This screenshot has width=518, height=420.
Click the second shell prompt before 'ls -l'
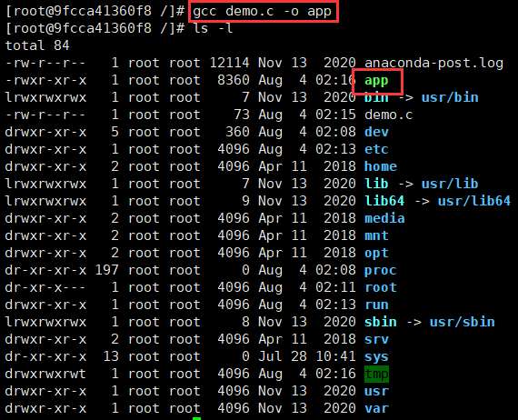[x=95, y=28]
